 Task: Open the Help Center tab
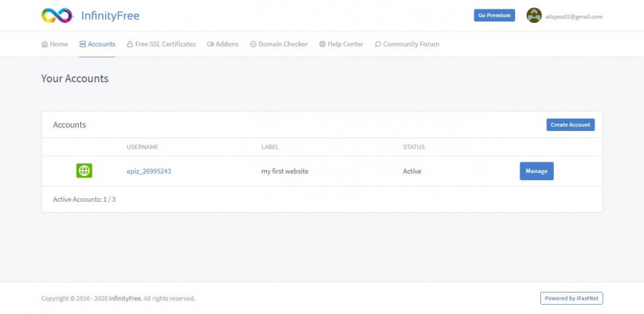tap(341, 44)
